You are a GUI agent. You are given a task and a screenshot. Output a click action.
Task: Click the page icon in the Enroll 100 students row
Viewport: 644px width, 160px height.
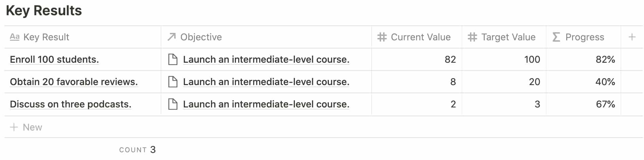coord(173,59)
